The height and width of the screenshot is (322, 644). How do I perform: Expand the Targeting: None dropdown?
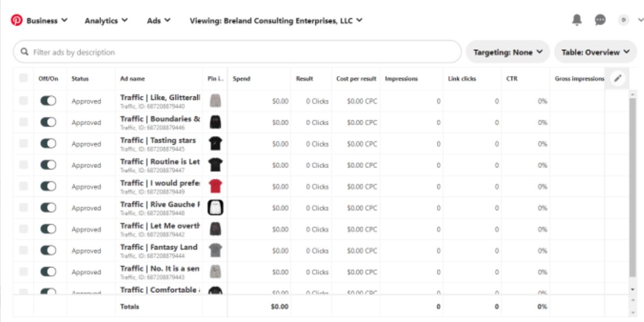tap(507, 52)
